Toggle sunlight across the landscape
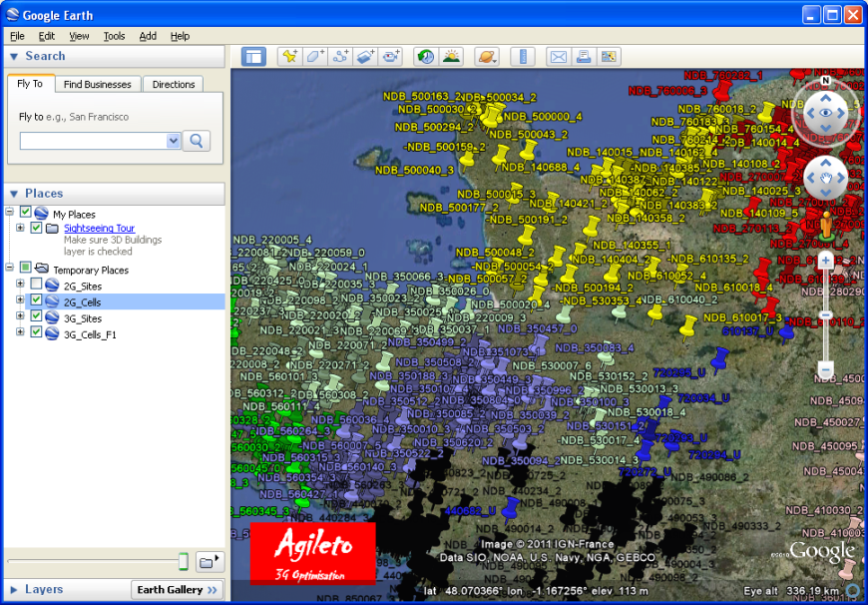This screenshot has width=868, height=605. (451, 57)
